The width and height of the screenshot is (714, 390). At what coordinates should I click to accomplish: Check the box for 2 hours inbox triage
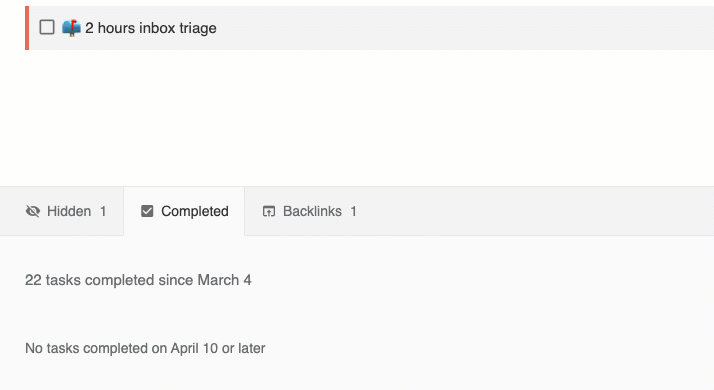tap(47, 27)
